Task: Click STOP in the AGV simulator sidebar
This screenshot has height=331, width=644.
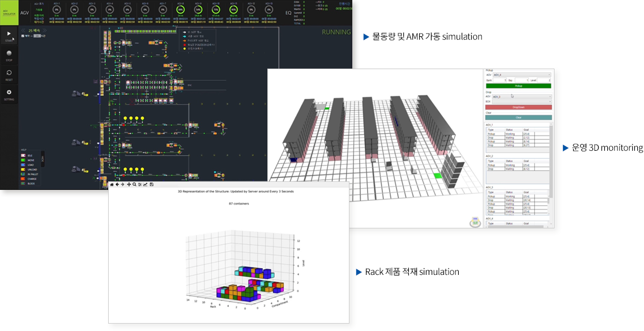Action: (x=9, y=56)
